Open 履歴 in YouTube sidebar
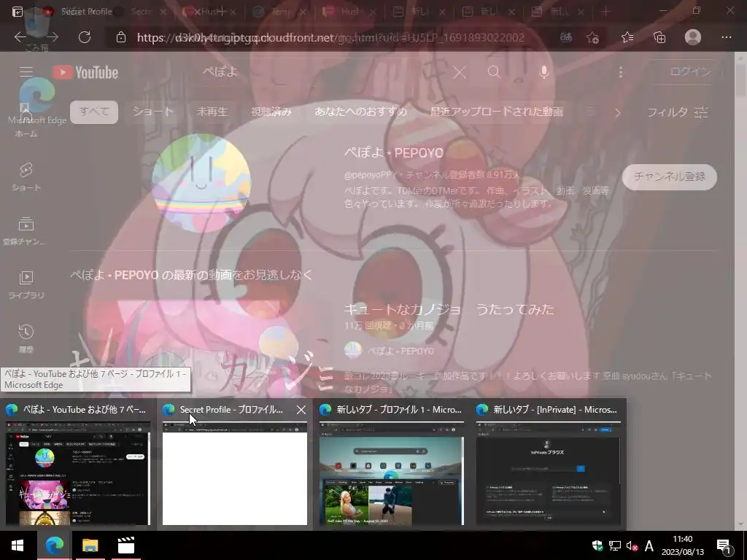 coord(26,338)
